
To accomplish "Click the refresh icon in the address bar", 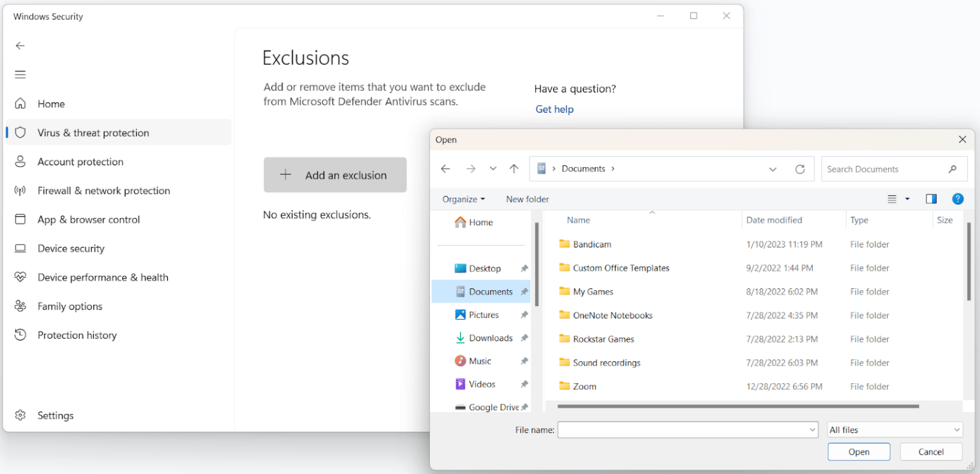I will coord(800,168).
